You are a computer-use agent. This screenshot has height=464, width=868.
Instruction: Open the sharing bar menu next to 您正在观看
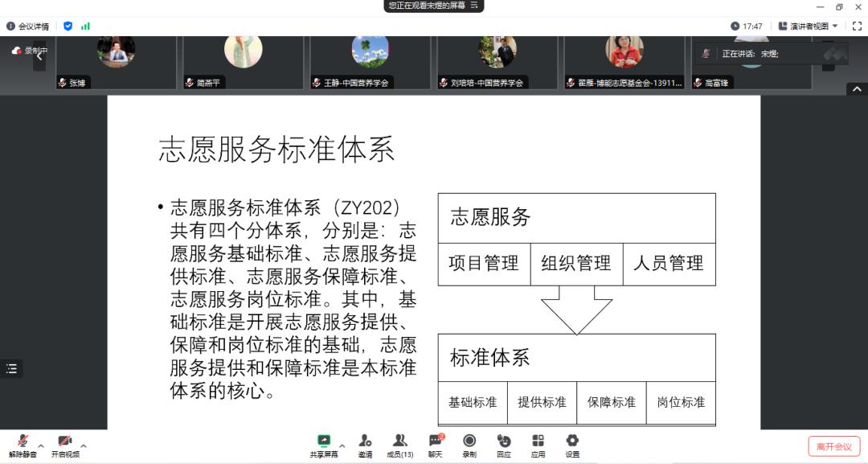(475, 6)
